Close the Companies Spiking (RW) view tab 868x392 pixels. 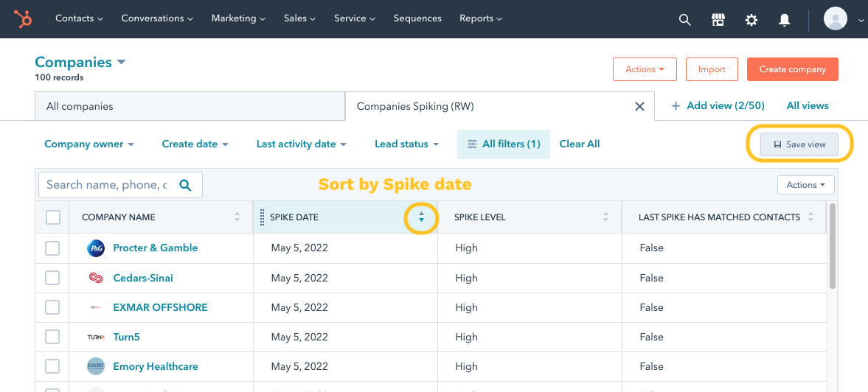pyautogui.click(x=639, y=107)
